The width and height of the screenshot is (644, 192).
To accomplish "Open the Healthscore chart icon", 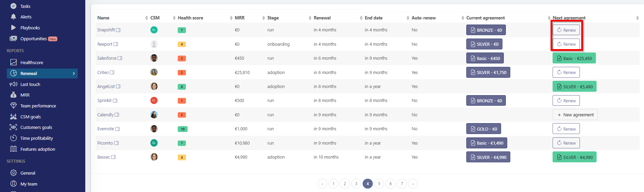I will (x=13, y=62).
